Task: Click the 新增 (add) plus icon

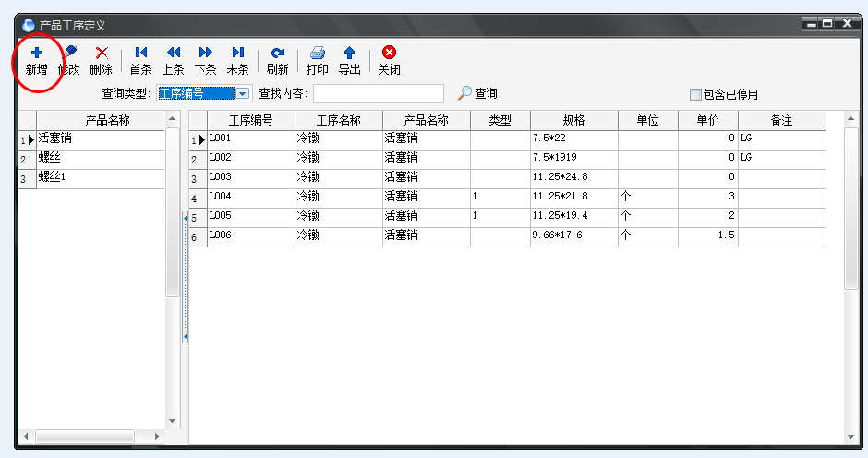Action: (37, 53)
